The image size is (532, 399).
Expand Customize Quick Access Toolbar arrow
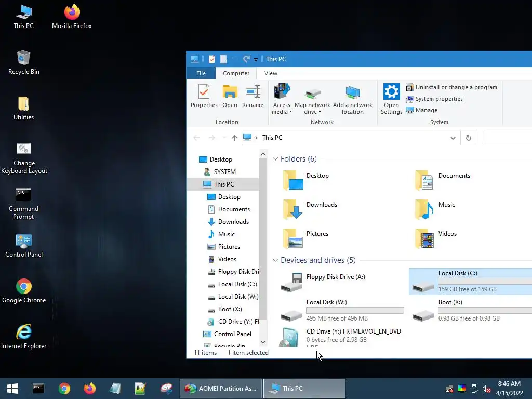[x=256, y=60]
